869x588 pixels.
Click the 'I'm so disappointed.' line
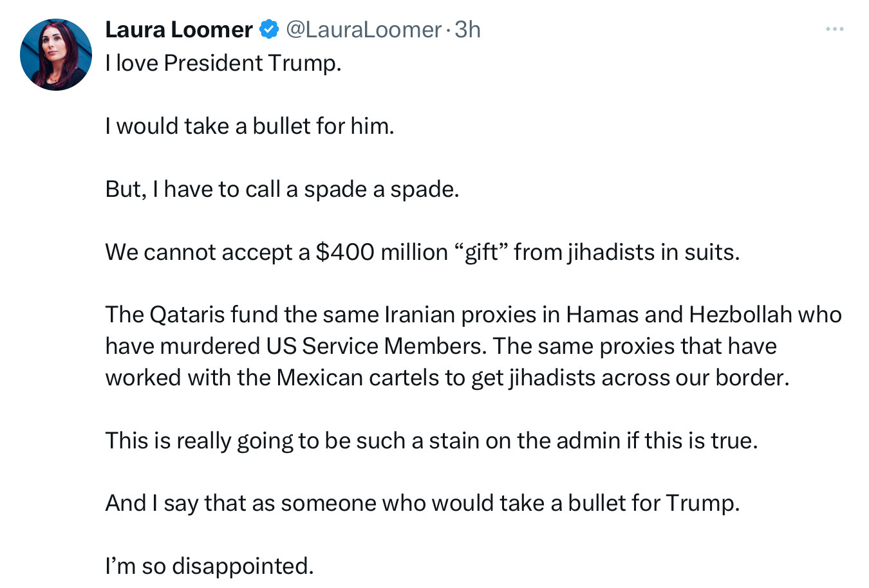(x=209, y=566)
